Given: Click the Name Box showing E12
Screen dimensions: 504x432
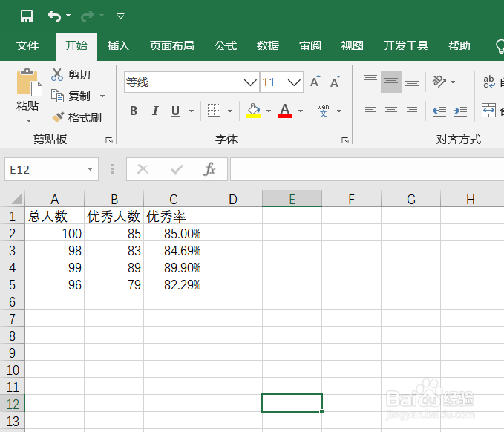Looking at the screenshot, I should (x=45, y=169).
